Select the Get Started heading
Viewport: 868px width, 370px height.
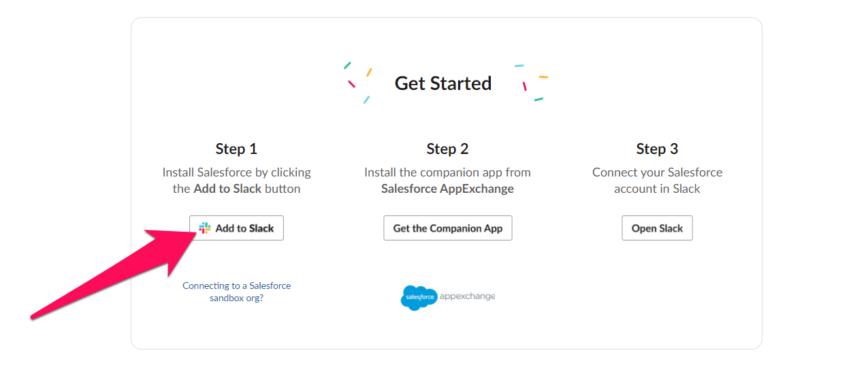pyautogui.click(x=443, y=83)
